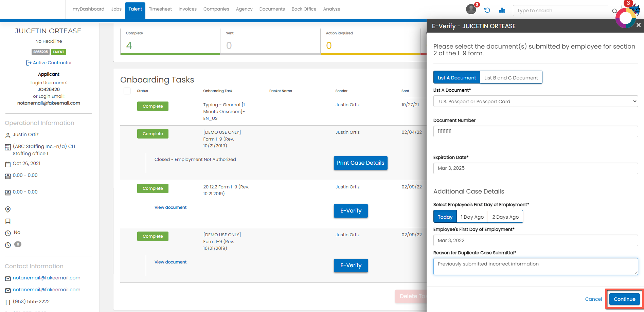Open the Timesheet menu
The image size is (644, 312).
(x=160, y=9)
